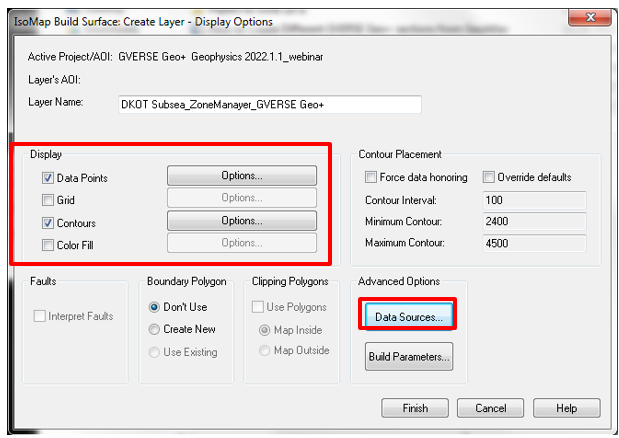
Task: Click the Contour Interval field
Action: pos(535,200)
